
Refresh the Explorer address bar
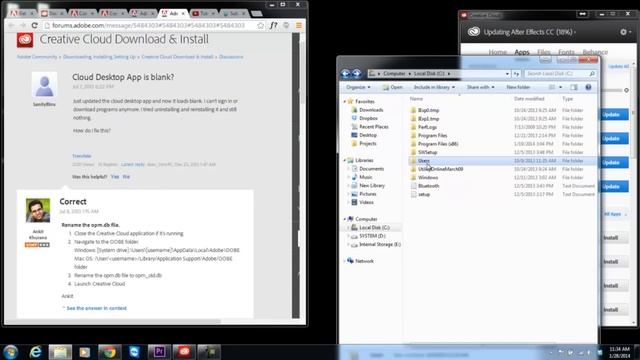[x=517, y=73]
